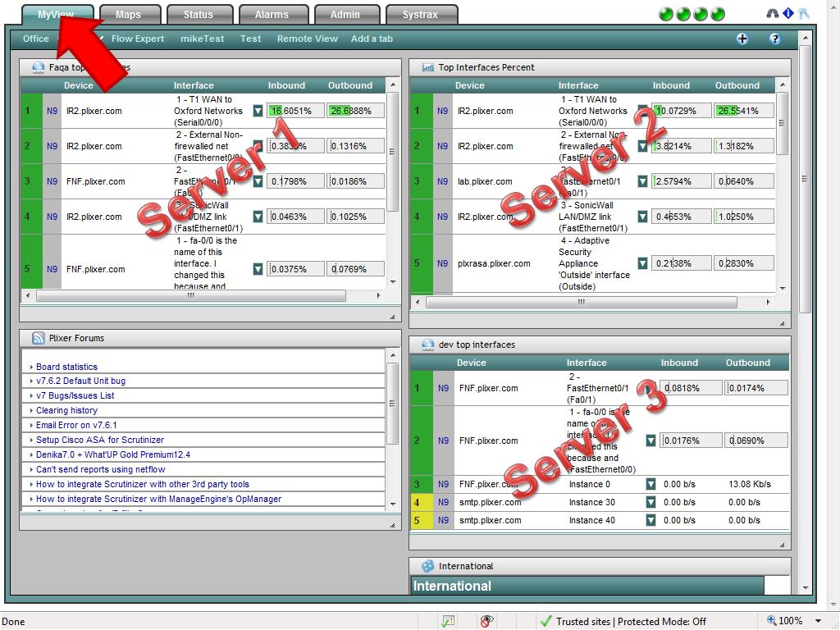This screenshot has width=840, height=630.
Task: Click the lab.plixer.com device name
Action: (x=485, y=181)
